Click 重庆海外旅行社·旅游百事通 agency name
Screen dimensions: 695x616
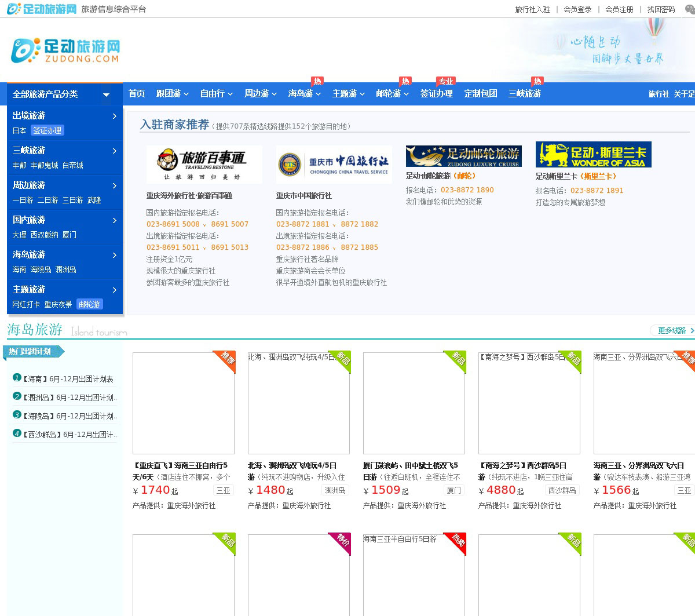189,195
